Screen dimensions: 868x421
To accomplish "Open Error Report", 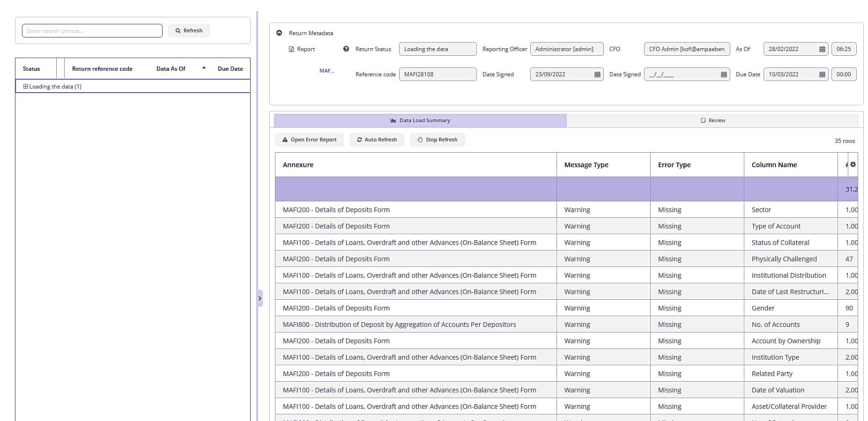I will [x=309, y=140].
